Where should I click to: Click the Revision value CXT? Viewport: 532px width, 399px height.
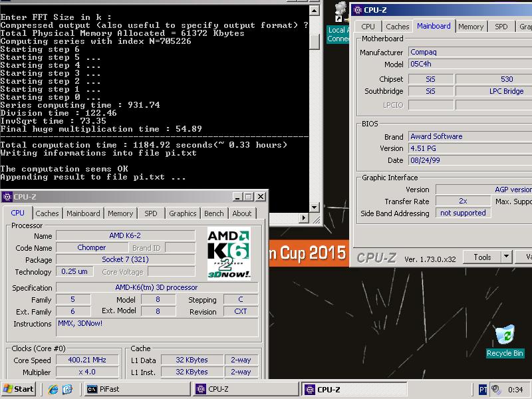[241, 311]
